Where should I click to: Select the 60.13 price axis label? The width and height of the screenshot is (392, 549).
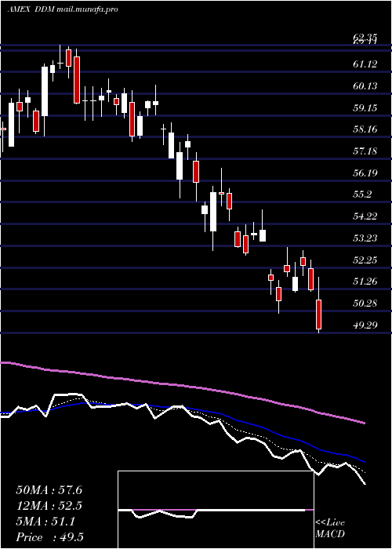click(x=365, y=85)
